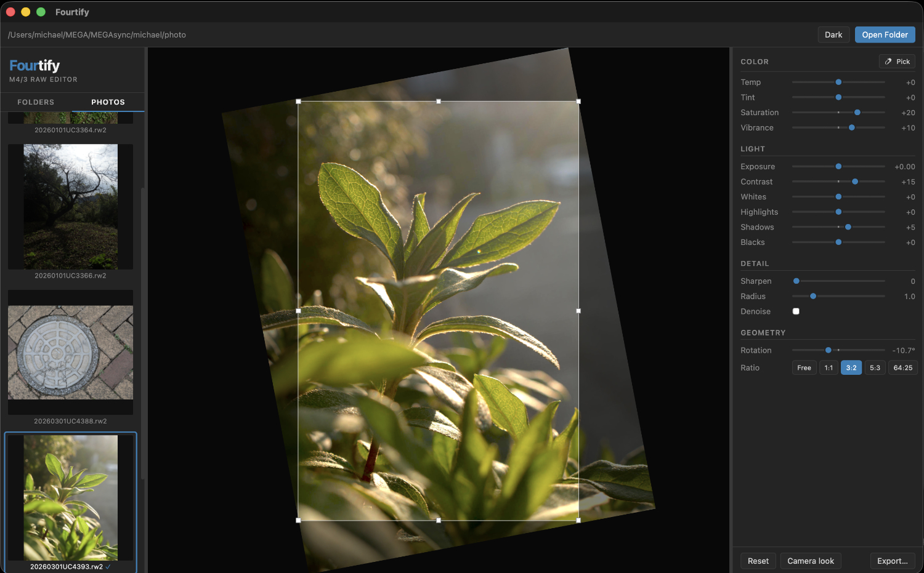Click the top-left crop corner handle
924x573 pixels.
coord(299,102)
